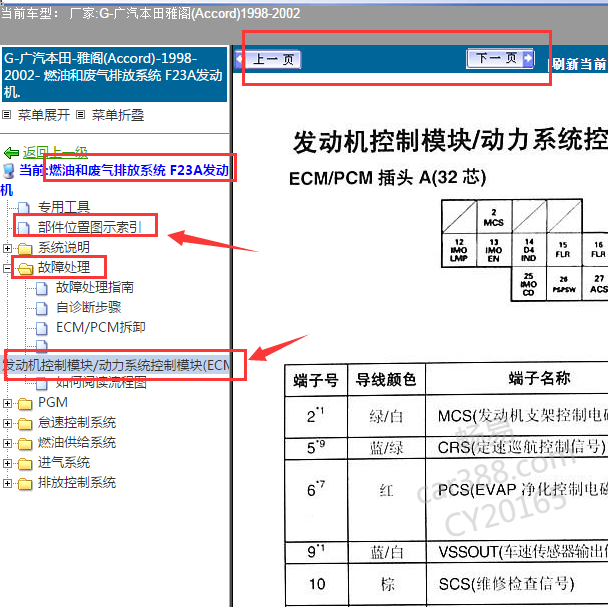
Task: Click the open 故障处理 folder icon
Action: [25, 268]
